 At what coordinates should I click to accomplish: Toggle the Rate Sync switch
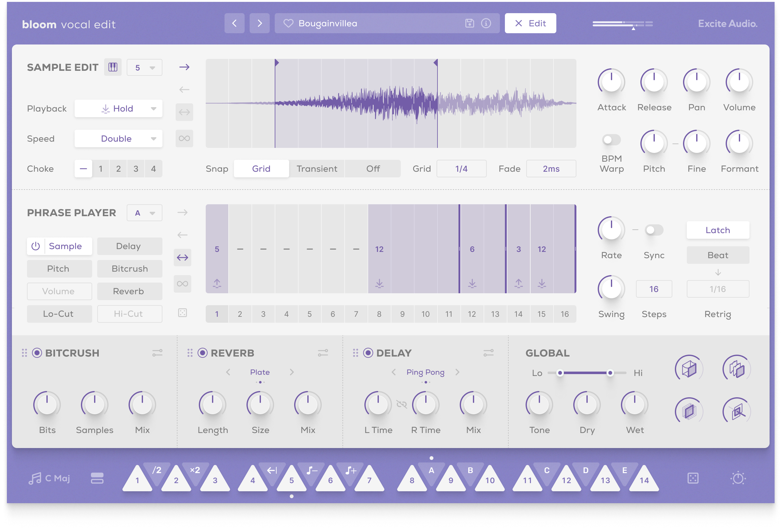pos(654,230)
